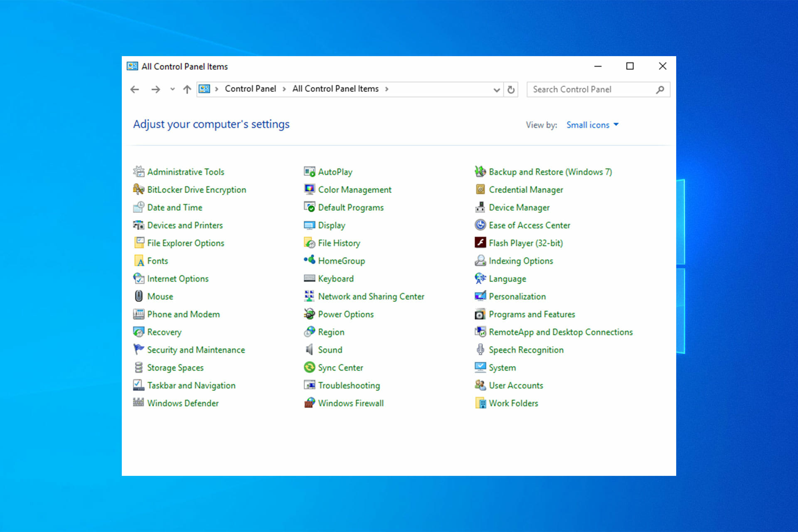Click the Flash Player icon
798x532 pixels.
click(480, 243)
